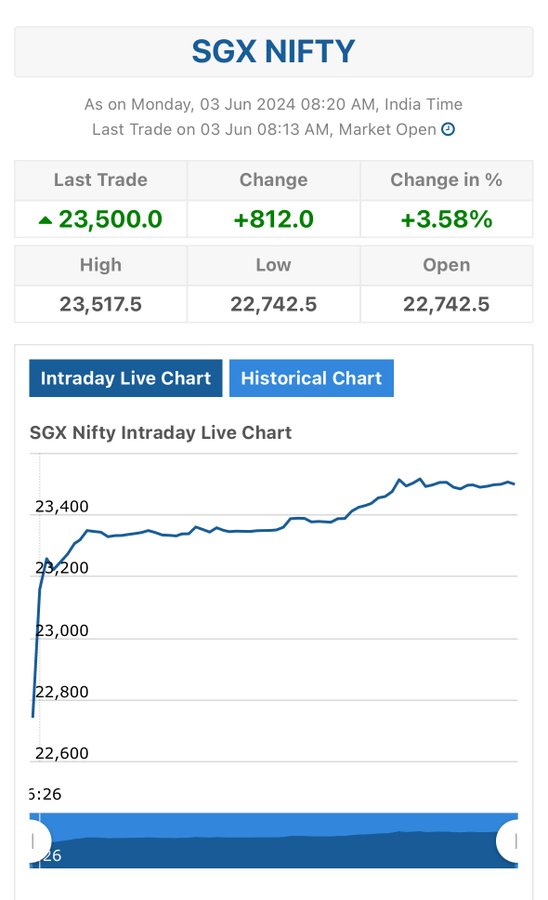Click the 22,600 y-axis label
Image resolution: width=548 pixels, height=900 pixels.
click(x=62, y=753)
